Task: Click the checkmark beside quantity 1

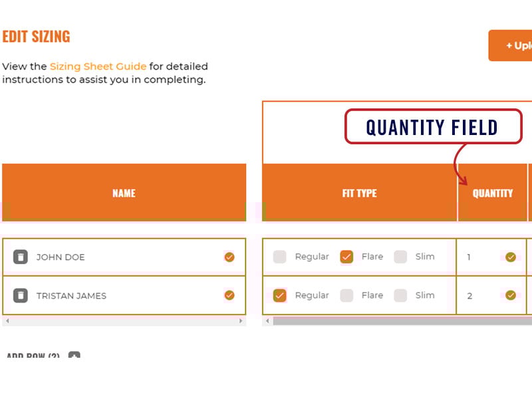Action: (x=510, y=257)
